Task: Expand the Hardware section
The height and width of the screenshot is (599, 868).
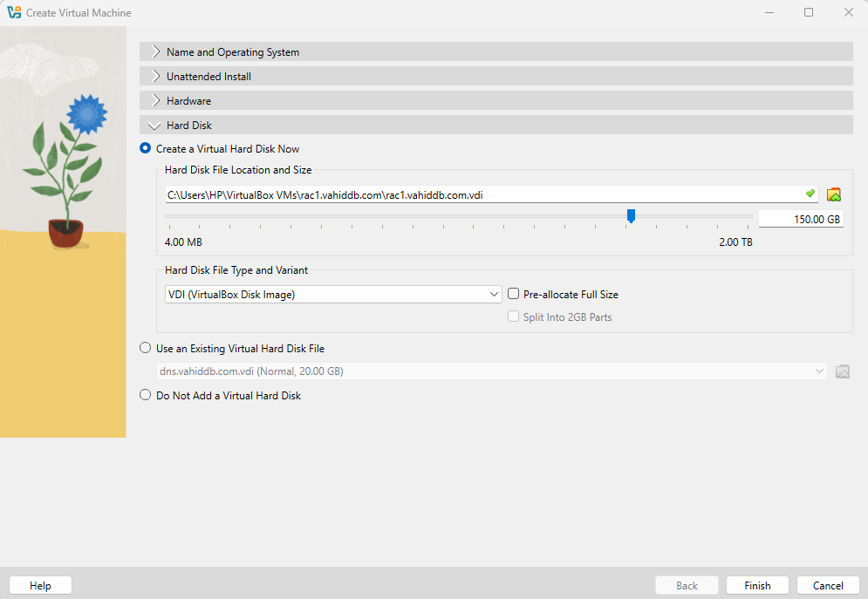Action: [x=188, y=101]
